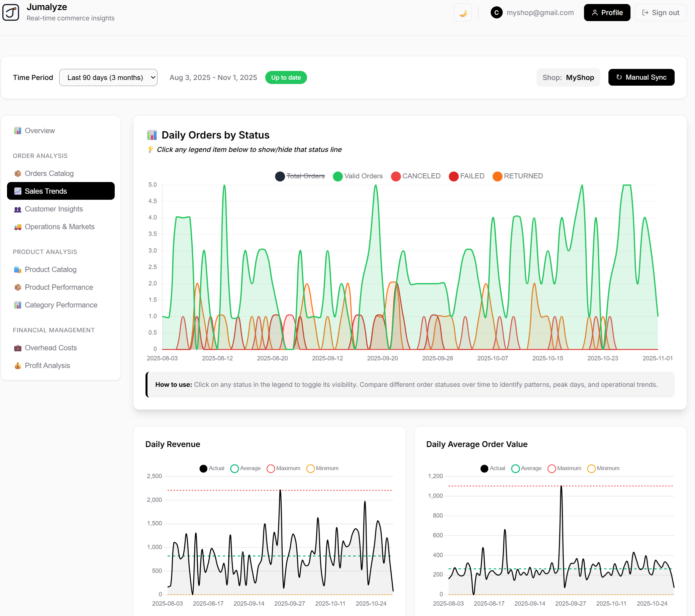Hide the Valid Orders line in the legend

point(358,176)
